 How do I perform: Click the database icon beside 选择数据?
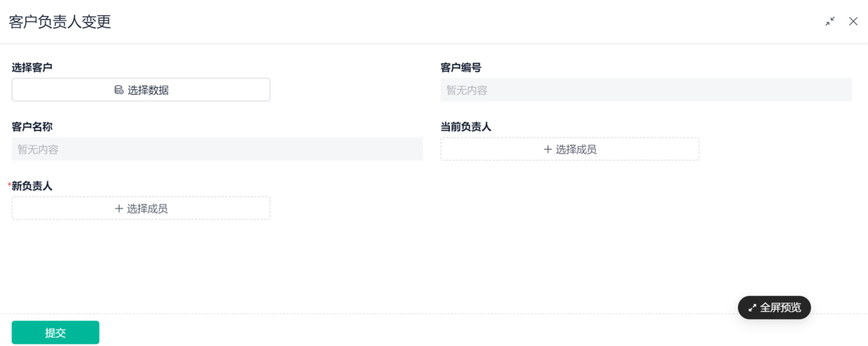coord(119,90)
